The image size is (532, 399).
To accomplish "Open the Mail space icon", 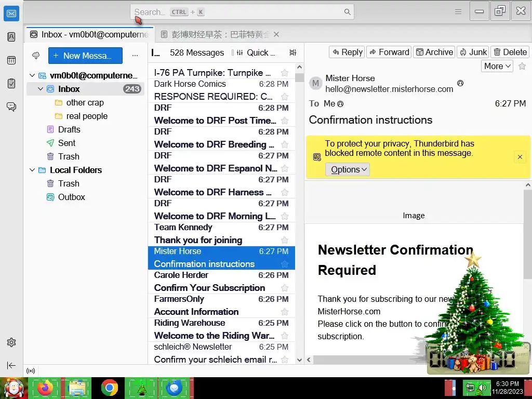I will 11,14.
